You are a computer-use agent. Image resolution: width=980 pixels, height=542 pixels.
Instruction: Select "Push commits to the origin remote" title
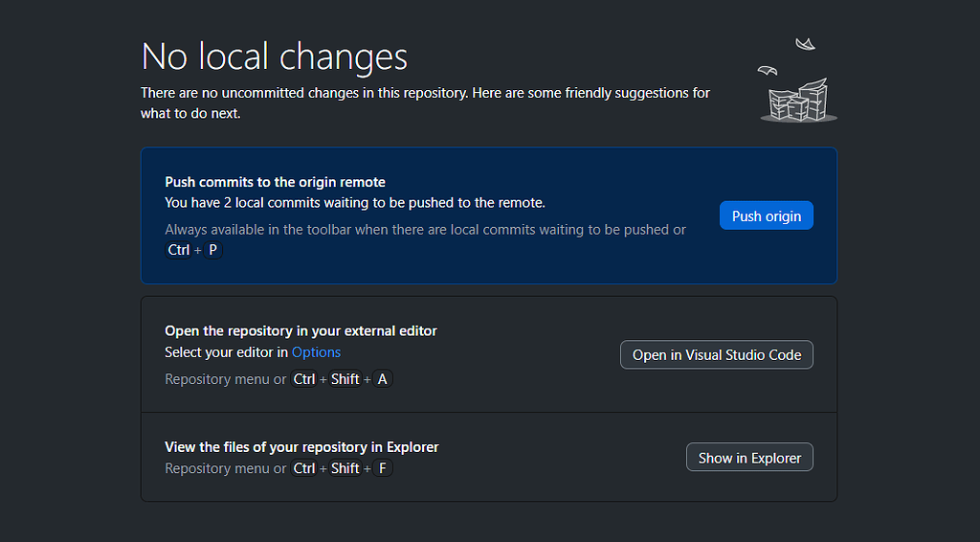[x=275, y=182]
